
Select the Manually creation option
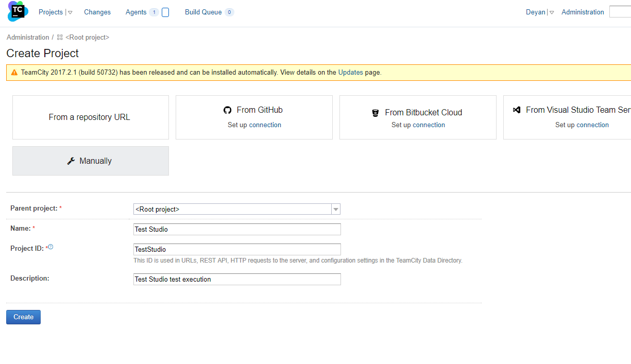[91, 161]
